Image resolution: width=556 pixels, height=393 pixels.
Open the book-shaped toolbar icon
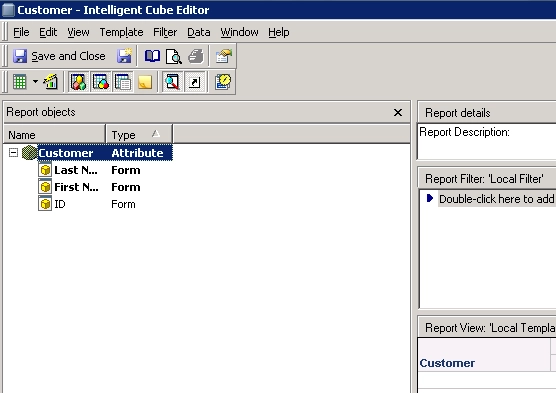click(152, 56)
